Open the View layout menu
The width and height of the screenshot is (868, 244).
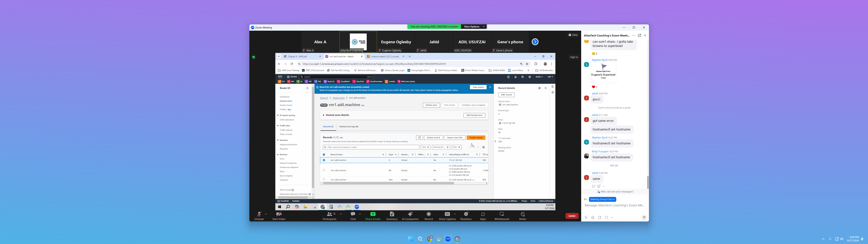pyautogui.click(x=573, y=35)
